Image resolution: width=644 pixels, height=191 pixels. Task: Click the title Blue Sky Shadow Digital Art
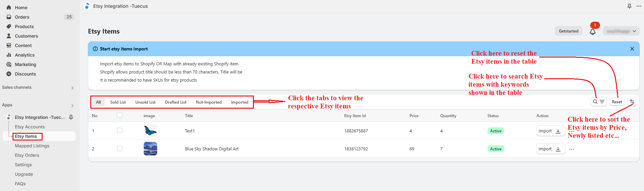click(212, 149)
